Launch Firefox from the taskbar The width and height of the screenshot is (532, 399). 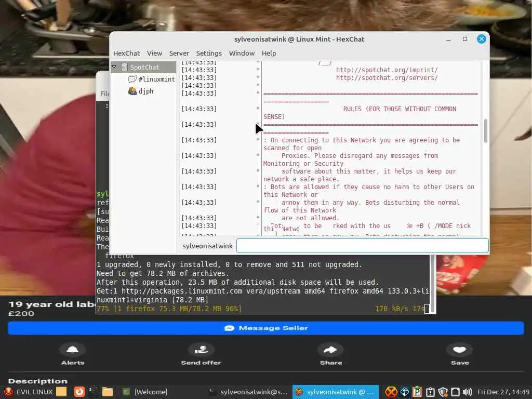(x=79, y=392)
